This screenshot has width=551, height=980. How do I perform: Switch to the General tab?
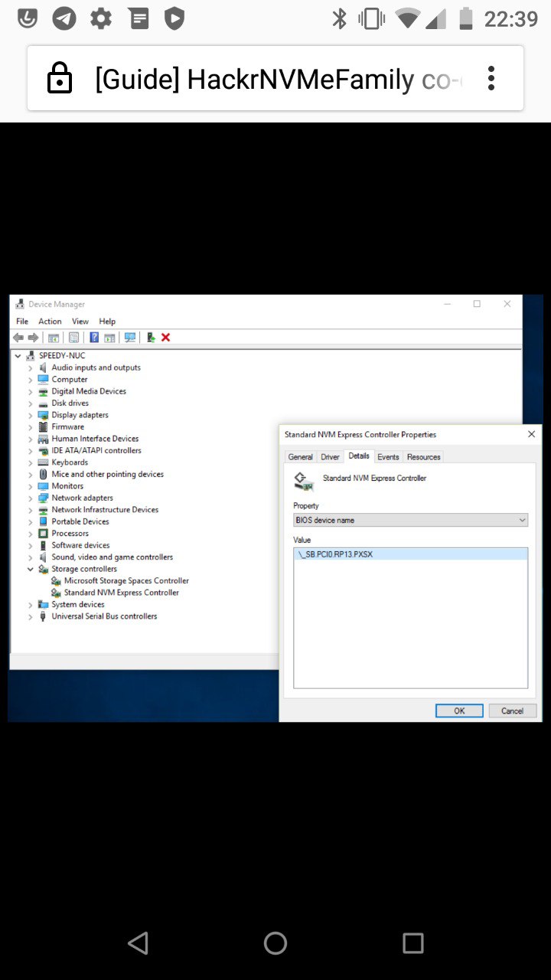[x=300, y=457]
